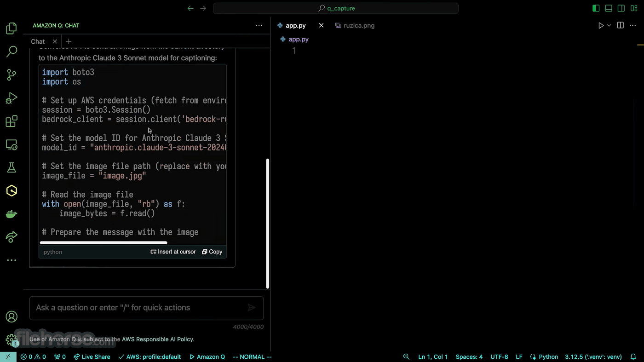644x362 pixels.
Task: Open the Search view in activity bar
Action: [11, 52]
